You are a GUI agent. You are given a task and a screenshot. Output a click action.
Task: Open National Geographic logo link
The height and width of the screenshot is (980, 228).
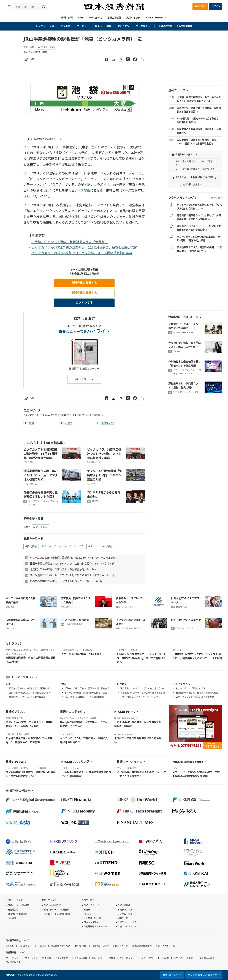point(59,873)
